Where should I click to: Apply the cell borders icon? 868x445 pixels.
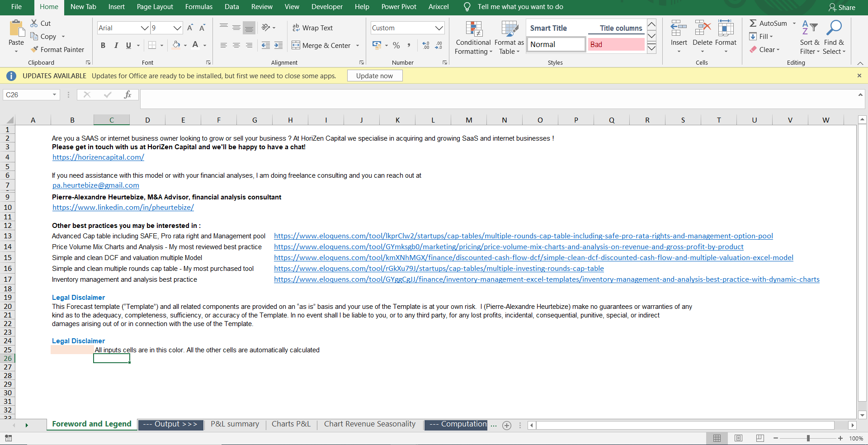[152, 45]
